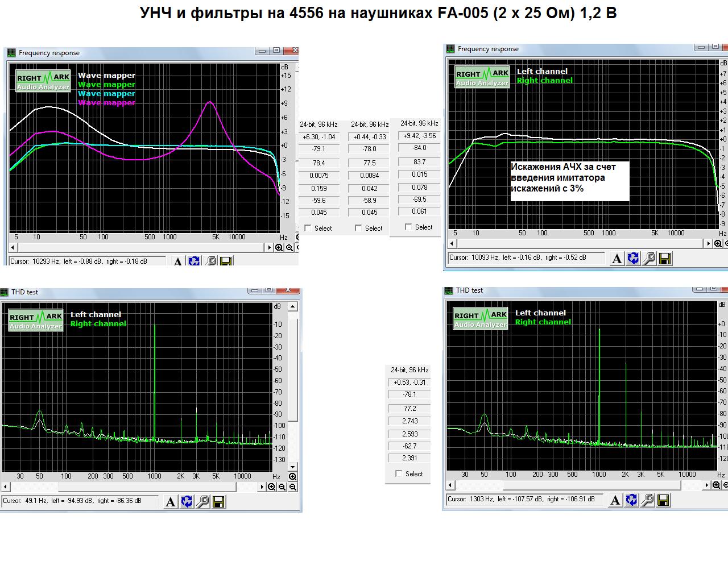Click the scroll-right arrow in the 1303 Hz THD window

tap(707, 485)
